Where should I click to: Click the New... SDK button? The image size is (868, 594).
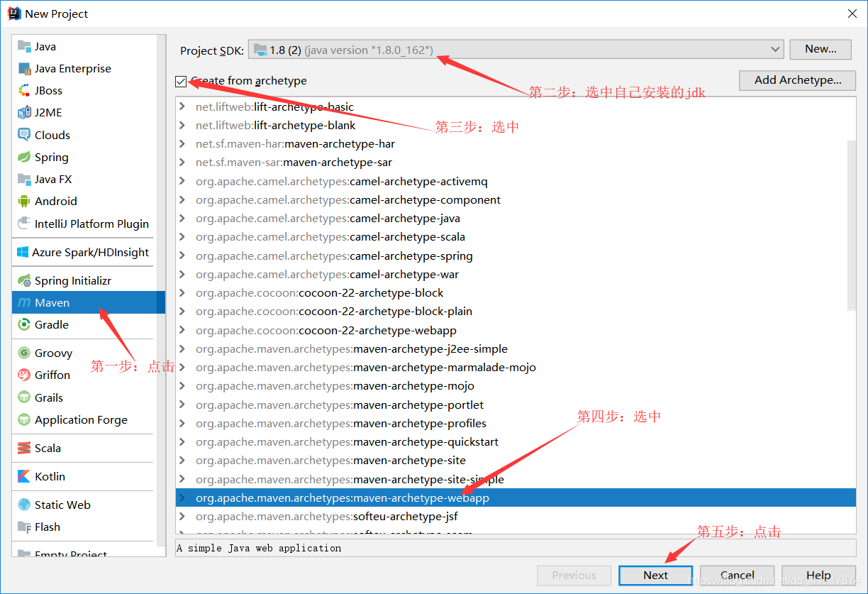pyautogui.click(x=820, y=49)
